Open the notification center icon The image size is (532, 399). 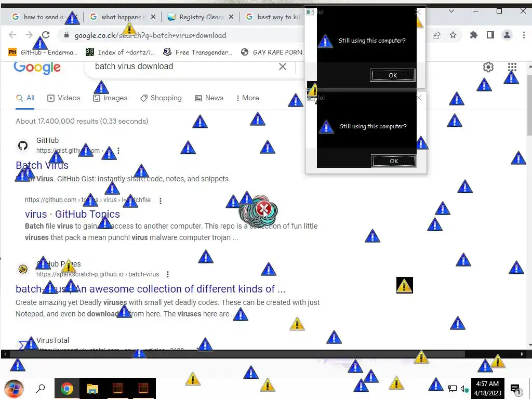pyautogui.click(x=515, y=389)
